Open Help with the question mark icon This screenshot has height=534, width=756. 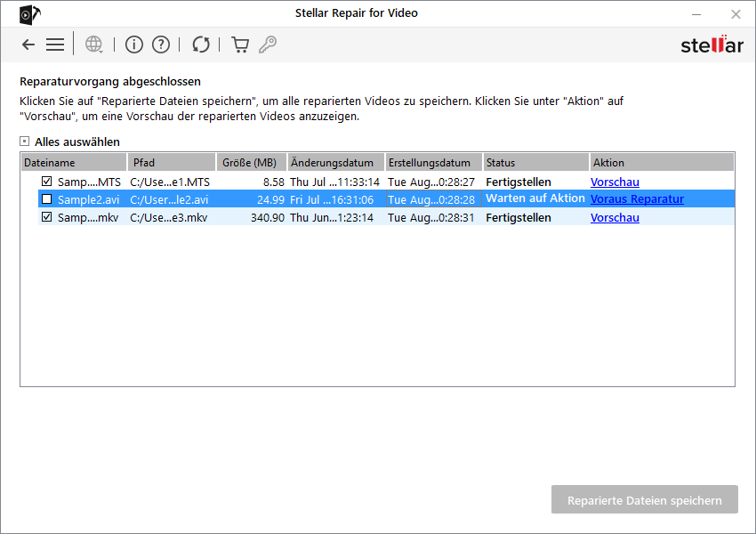click(161, 44)
